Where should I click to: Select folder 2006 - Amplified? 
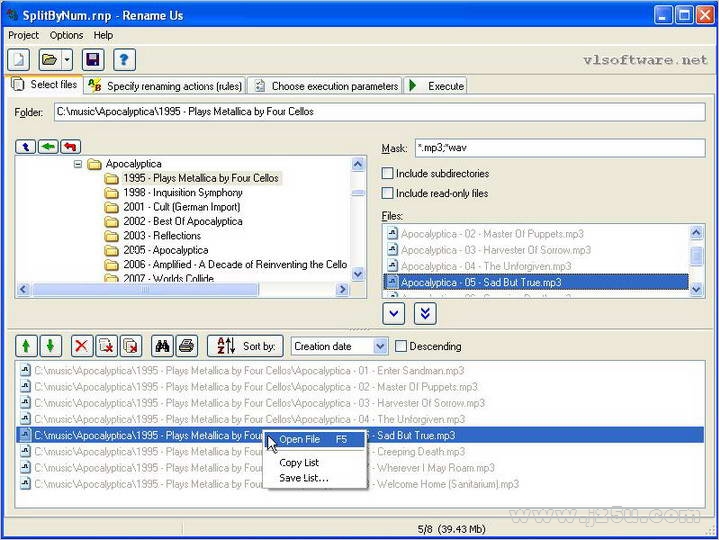[235, 264]
